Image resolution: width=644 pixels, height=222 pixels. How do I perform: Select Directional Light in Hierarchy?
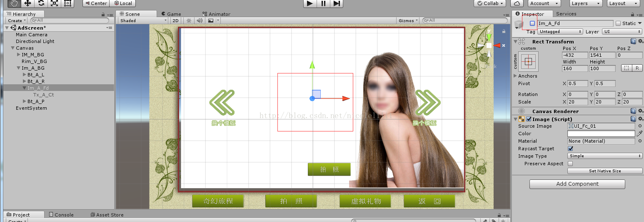pyautogui.click(x=35, y=41)
